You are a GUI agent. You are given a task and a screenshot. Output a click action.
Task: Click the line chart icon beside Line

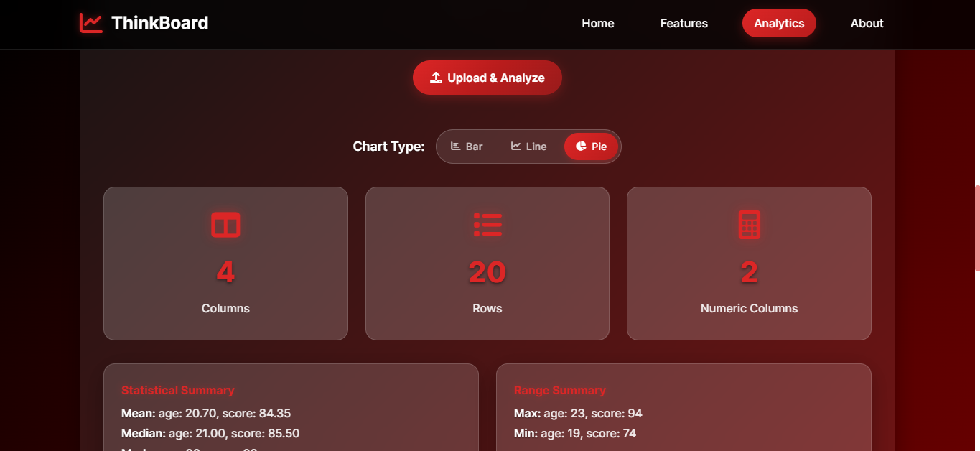click(515, 146)
